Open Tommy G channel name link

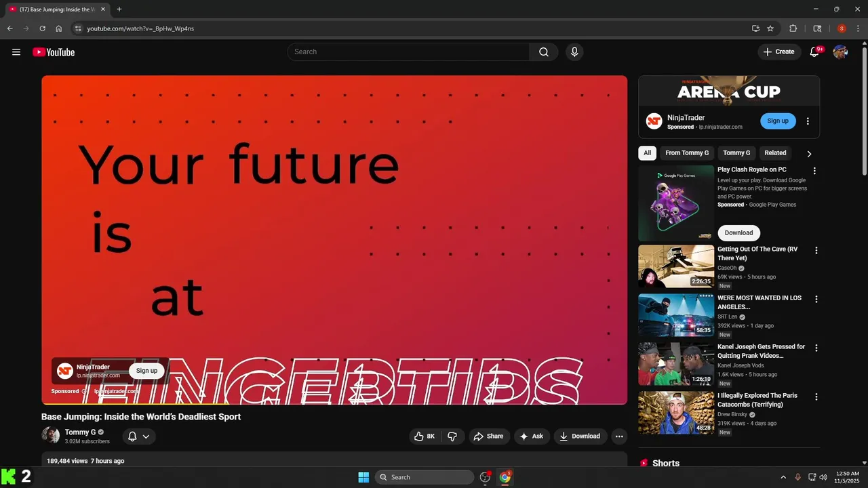pos(80,432)
